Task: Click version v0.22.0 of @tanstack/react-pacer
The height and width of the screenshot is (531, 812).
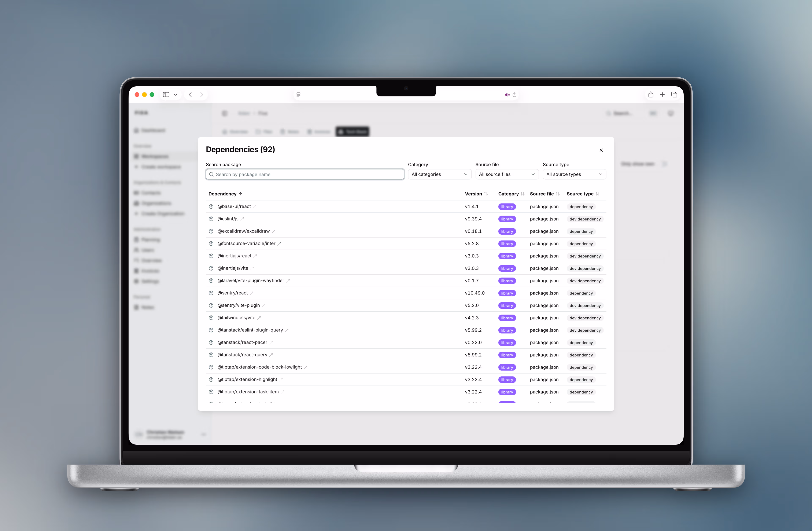Action: tap(473, 342)
